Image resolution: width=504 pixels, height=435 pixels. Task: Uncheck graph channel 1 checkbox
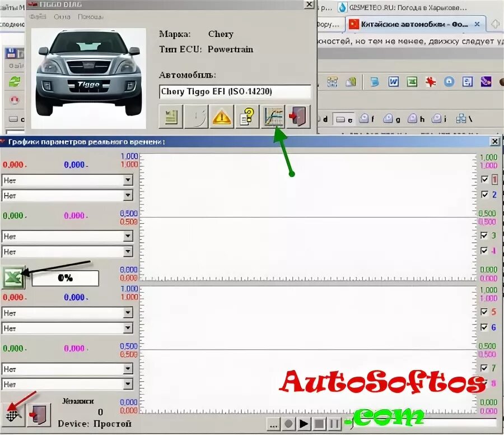[484, 179]
